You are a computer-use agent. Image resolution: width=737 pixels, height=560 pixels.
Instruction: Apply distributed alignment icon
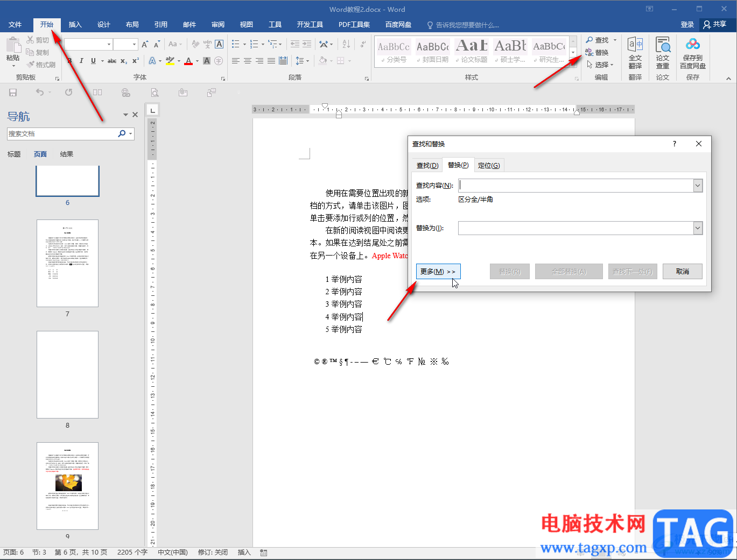pyautogui.click(x=283, y=61)
